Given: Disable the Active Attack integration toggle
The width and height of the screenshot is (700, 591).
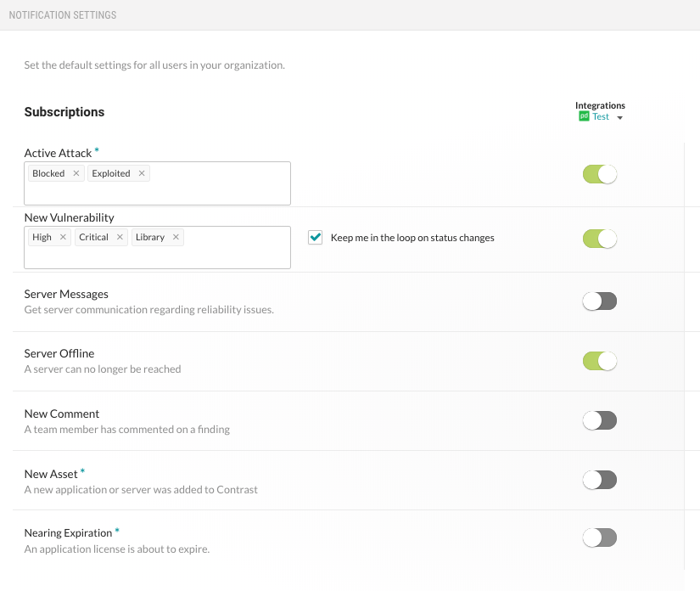Looking at the screenshot, I should coord(599,174).
